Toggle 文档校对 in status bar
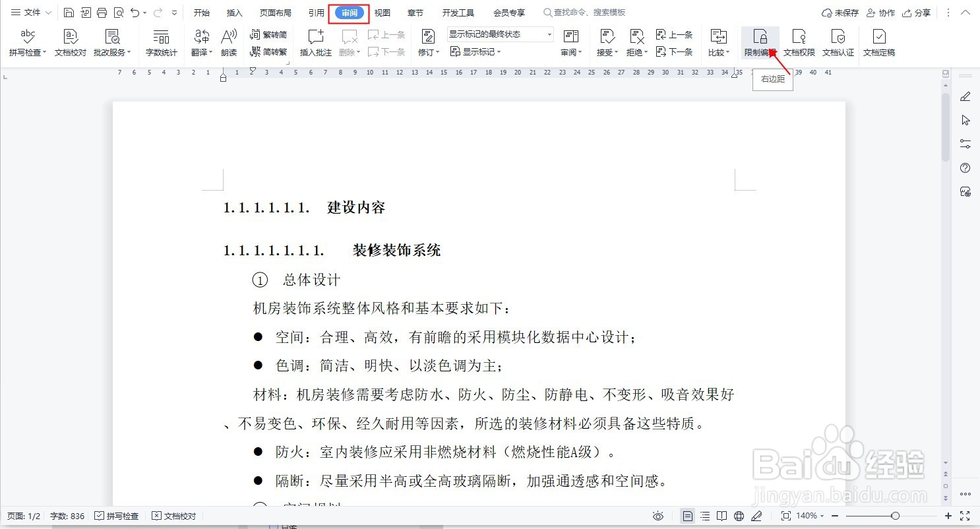The image size is (980, 529). pos(174,516)
